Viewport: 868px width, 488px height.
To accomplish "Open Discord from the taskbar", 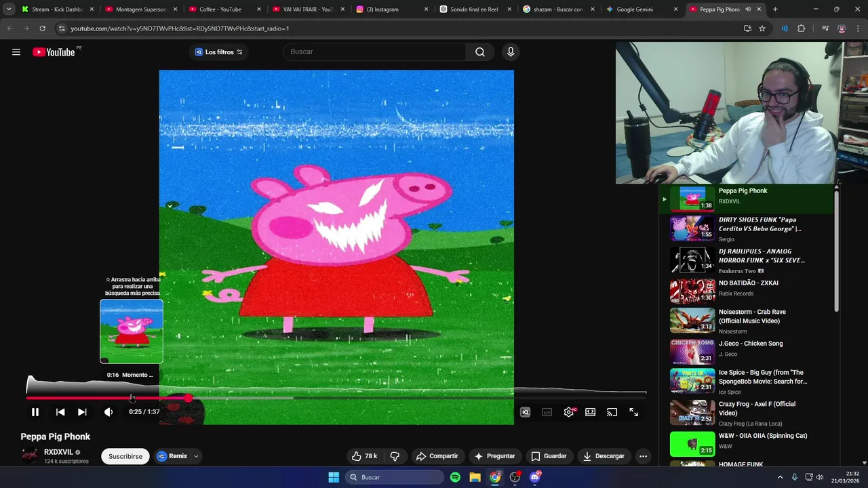I will click(535, 477).
